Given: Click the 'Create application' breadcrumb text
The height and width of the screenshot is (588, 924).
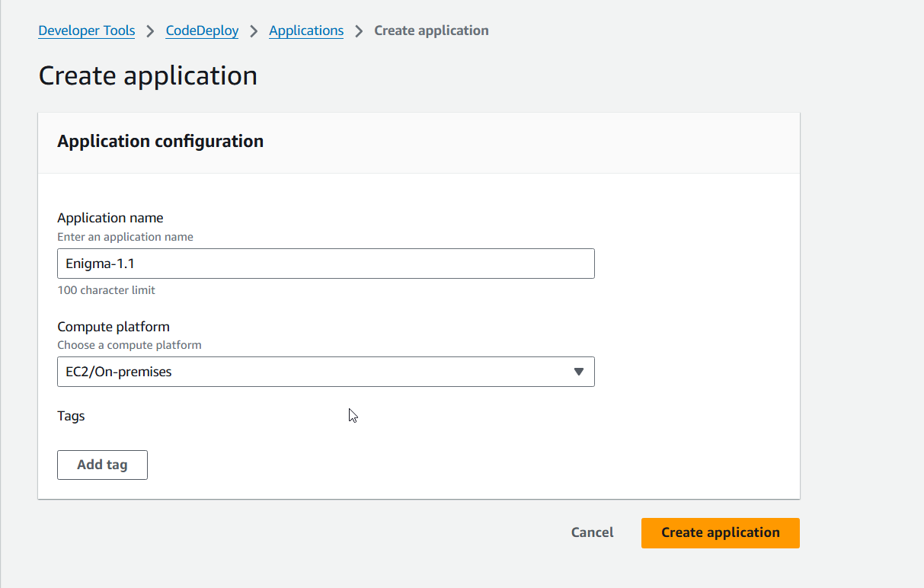Looking at the screenshot, I should pyautogui.click(x=431, y=30).
